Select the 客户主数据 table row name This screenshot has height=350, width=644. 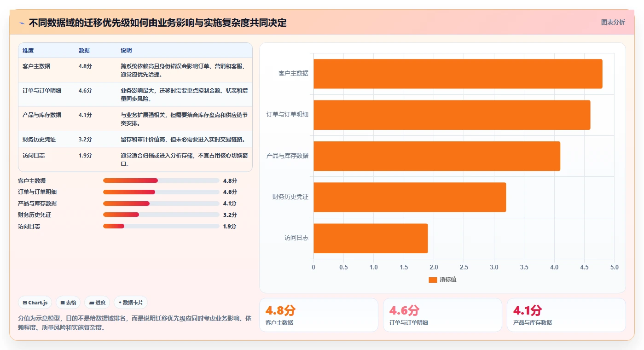click(36, 66)
